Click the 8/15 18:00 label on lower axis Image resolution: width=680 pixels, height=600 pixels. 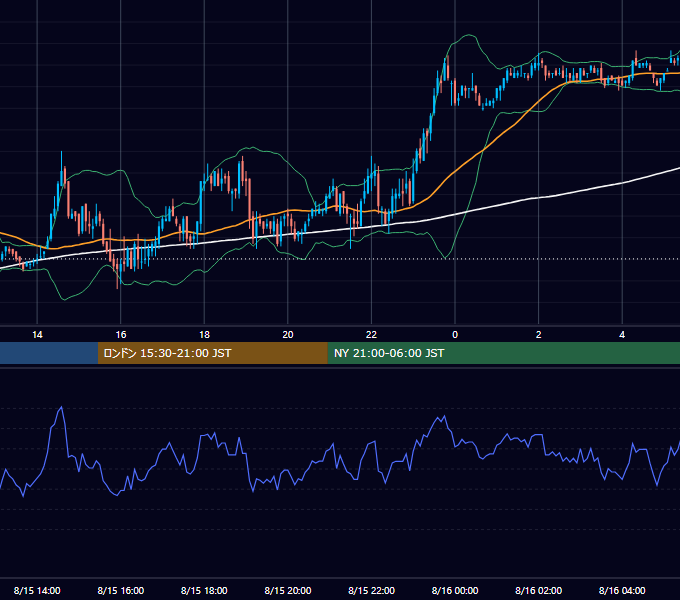(x=204, y=590)
